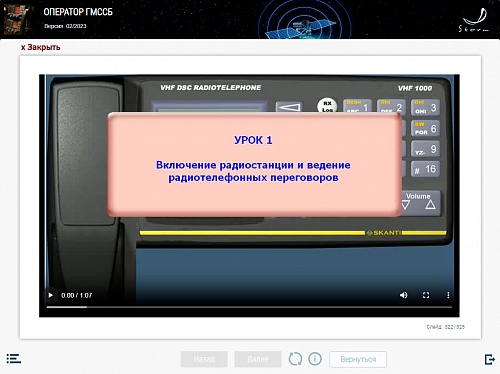Click the ОПЕРАТОР ГМССБ title
The width and height of the screenshot is (500, 374).
coord(78,12)
